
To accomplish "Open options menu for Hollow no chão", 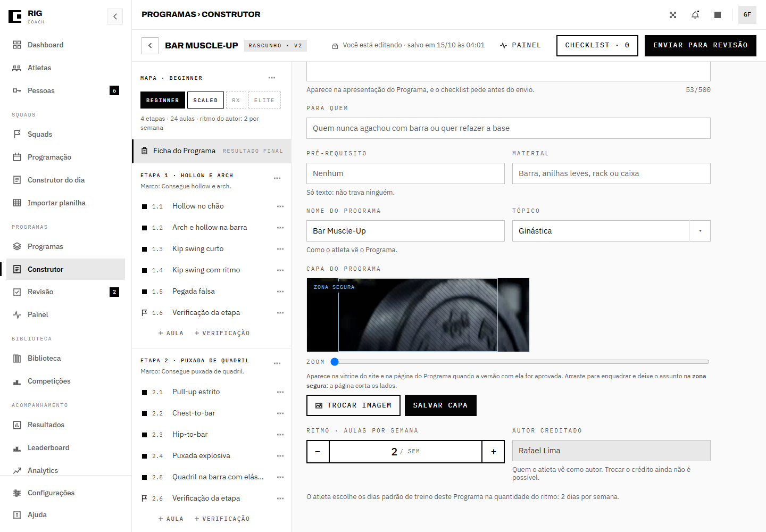I will pos(280,206).
